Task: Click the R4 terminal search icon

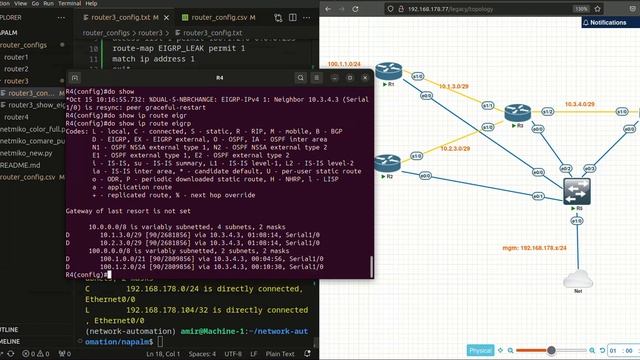Action: pos(301,78)
